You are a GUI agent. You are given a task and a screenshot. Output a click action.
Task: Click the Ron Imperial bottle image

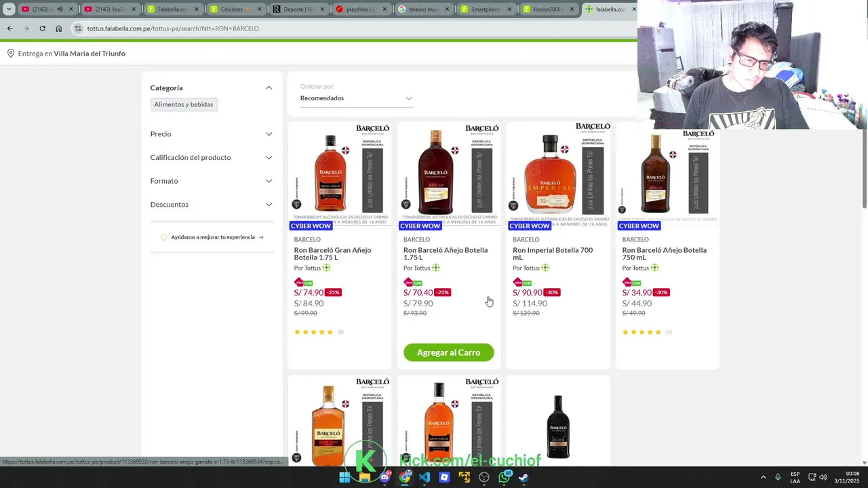click(x=550, y=173)
